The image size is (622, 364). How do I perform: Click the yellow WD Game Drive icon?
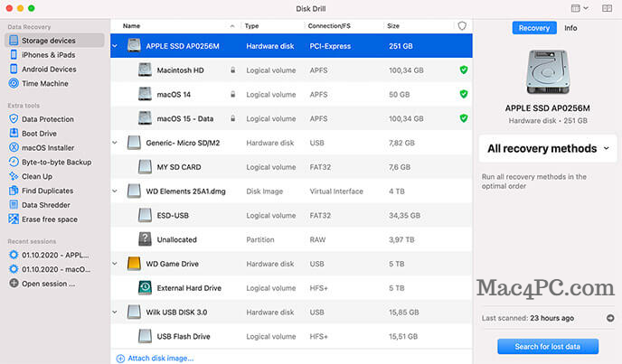pos(134,264)
